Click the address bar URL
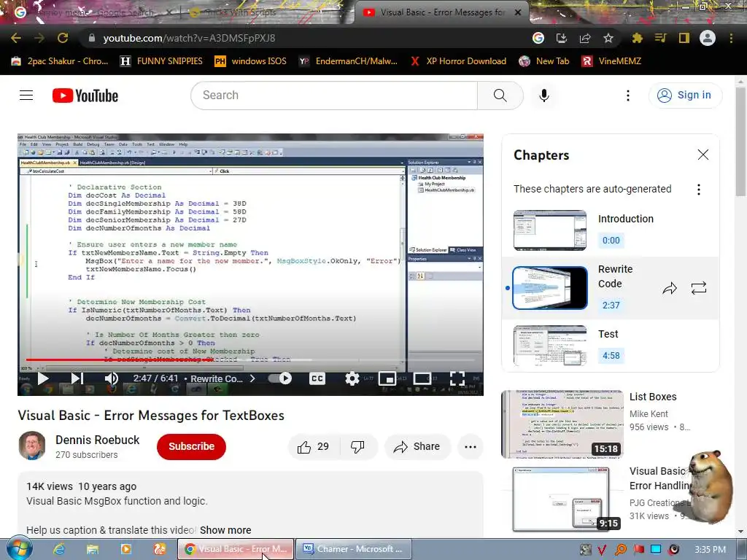 click(189, 38)
